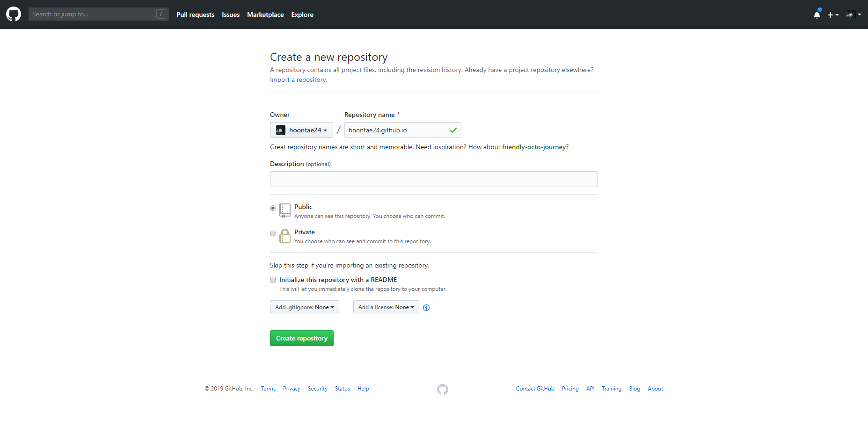868x427 pixels.
Task: Open the Training footer link
Action: pyautogui.click(x=612, y=389)
